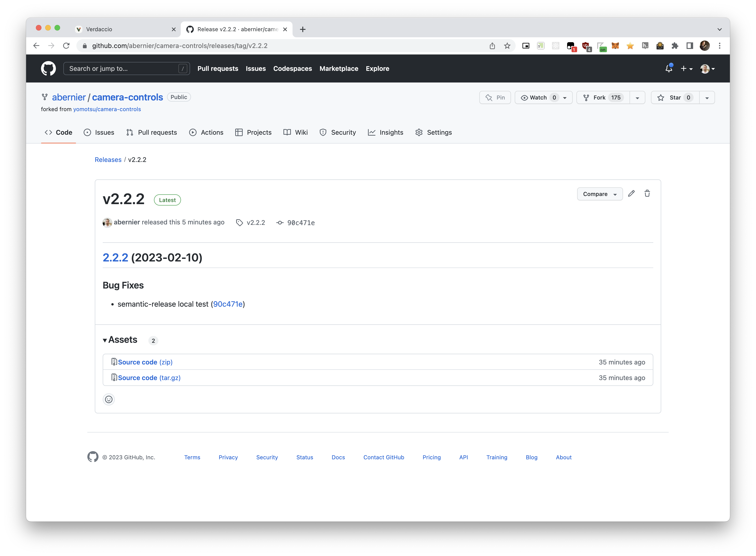Open the user avatar menu in header
The width and height of the screenshot is (756, 556).
(x=707, y=69)
